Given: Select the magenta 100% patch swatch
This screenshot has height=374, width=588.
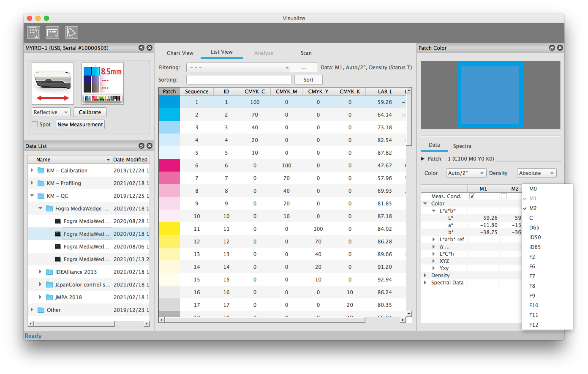Looking at the screenshot, I should tap(169, 165).
